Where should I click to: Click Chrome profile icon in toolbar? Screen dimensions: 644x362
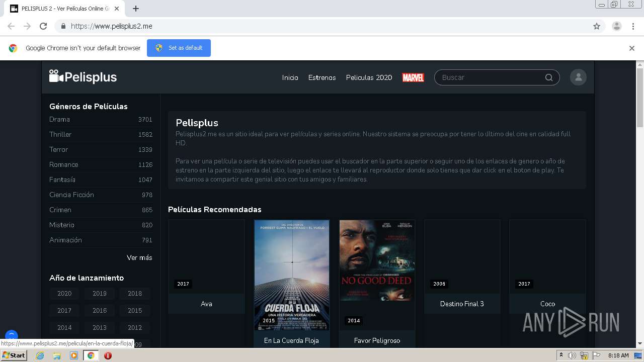(x=617, y=26)
